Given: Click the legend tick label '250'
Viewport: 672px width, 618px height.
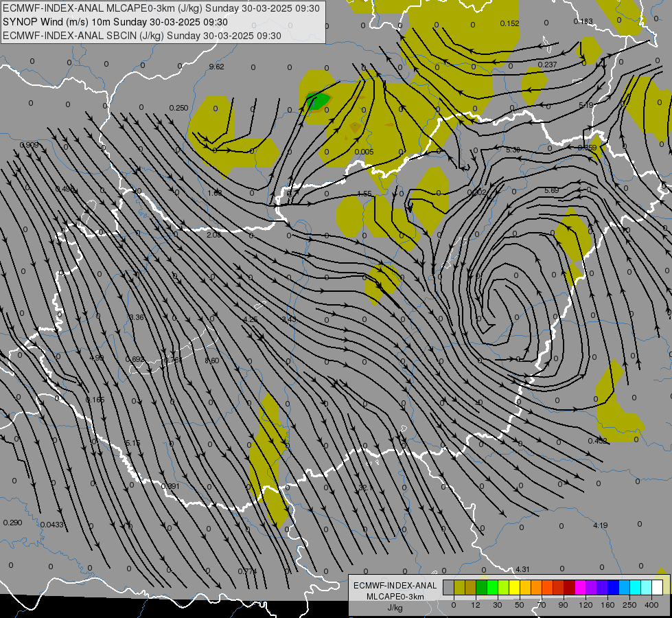Looking at the screenshot, I should (629, 605).
